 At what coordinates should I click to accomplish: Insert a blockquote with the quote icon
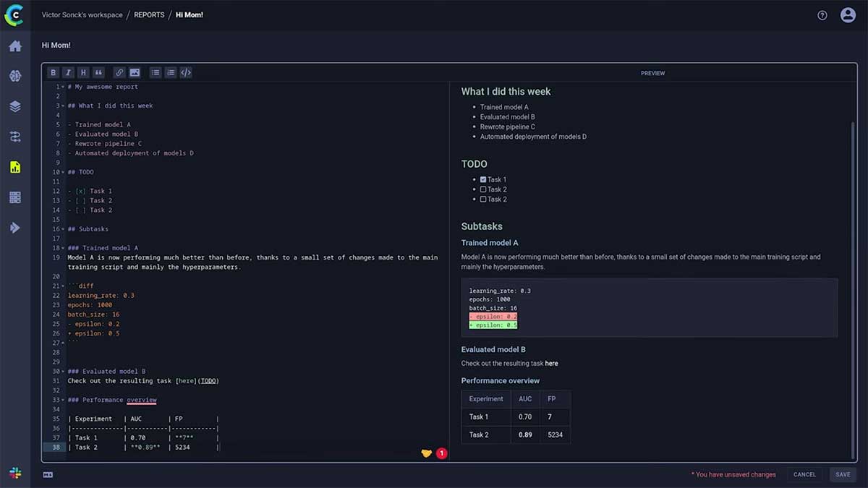click(x=98, y=72)
